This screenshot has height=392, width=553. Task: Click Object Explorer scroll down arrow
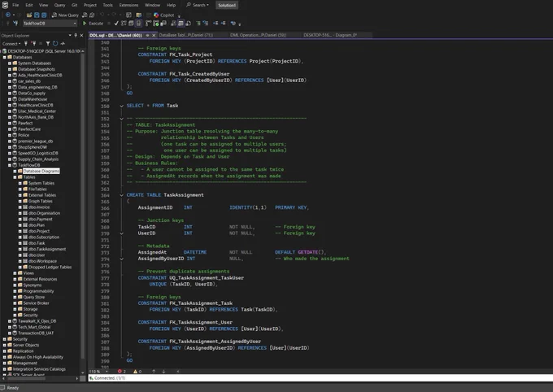82,372
